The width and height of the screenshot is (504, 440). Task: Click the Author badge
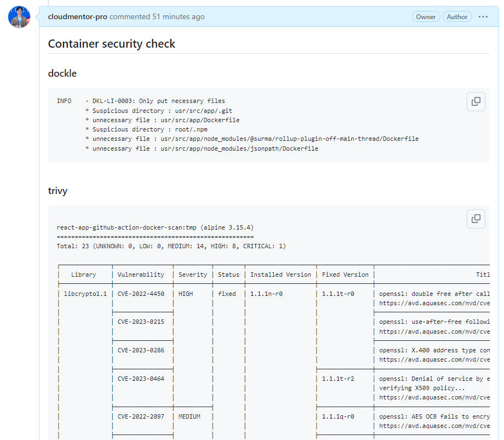457,17
